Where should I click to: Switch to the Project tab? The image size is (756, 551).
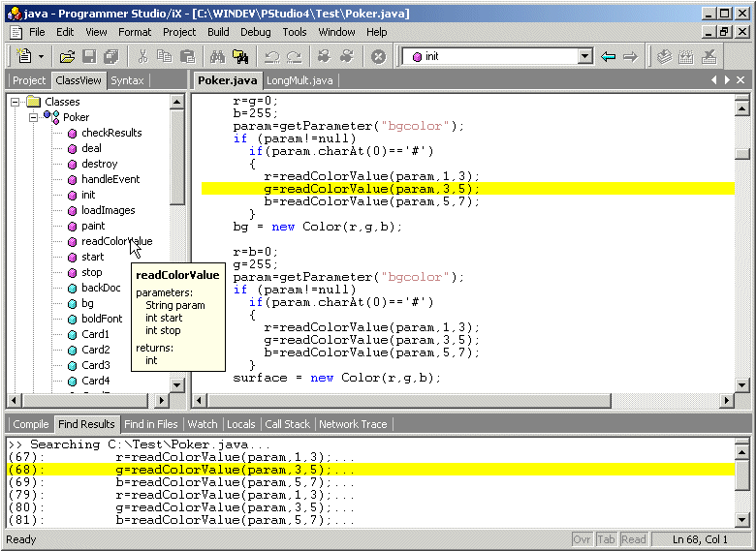(x=29, y=80)
